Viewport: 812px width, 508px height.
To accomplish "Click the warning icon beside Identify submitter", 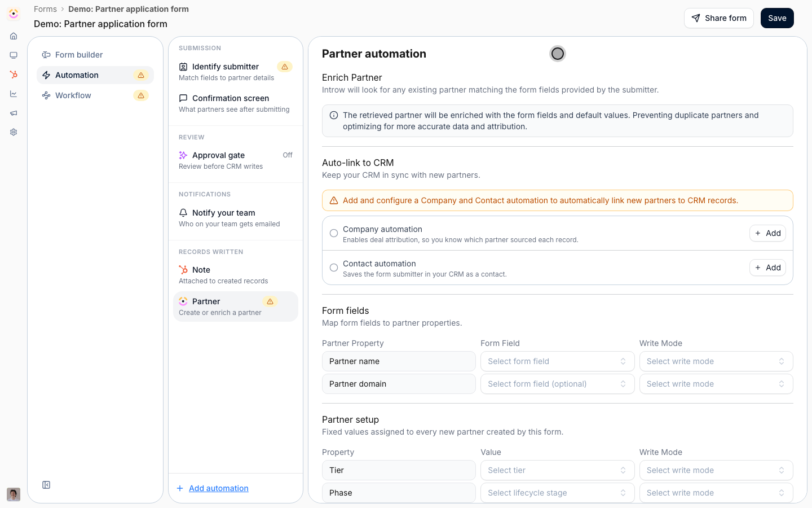I will (x=285, y=67).
